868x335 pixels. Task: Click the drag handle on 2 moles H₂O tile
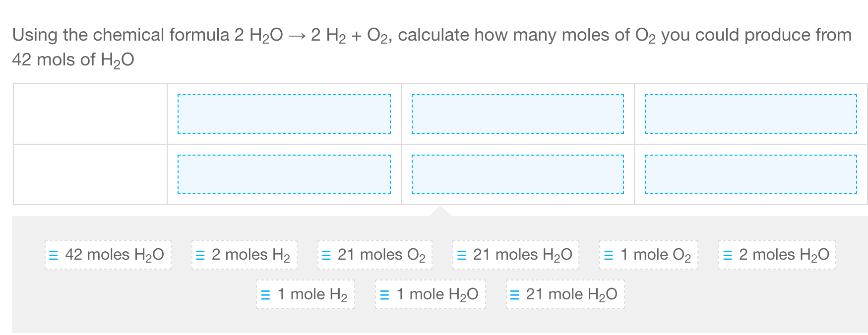click(727, 255)
